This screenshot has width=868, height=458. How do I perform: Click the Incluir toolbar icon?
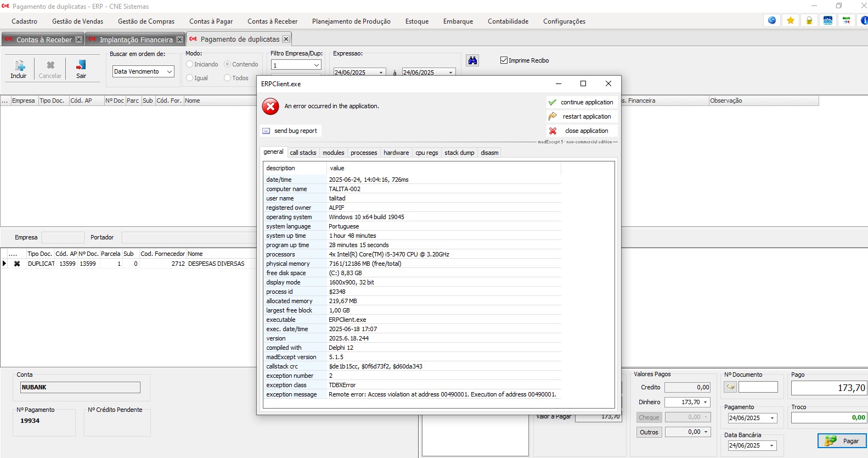tap(19, 69)
